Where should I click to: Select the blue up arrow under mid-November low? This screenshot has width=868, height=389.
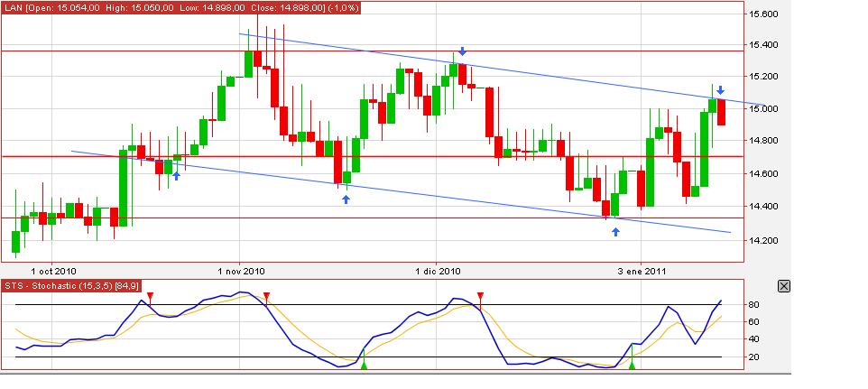click(x=346, y=199)
